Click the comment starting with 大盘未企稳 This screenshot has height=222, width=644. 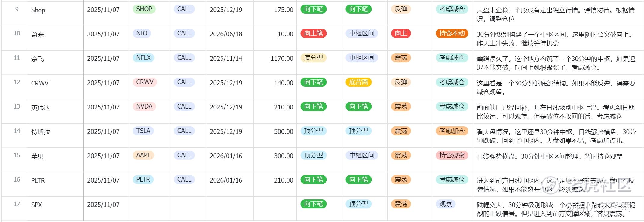point(556,14)
